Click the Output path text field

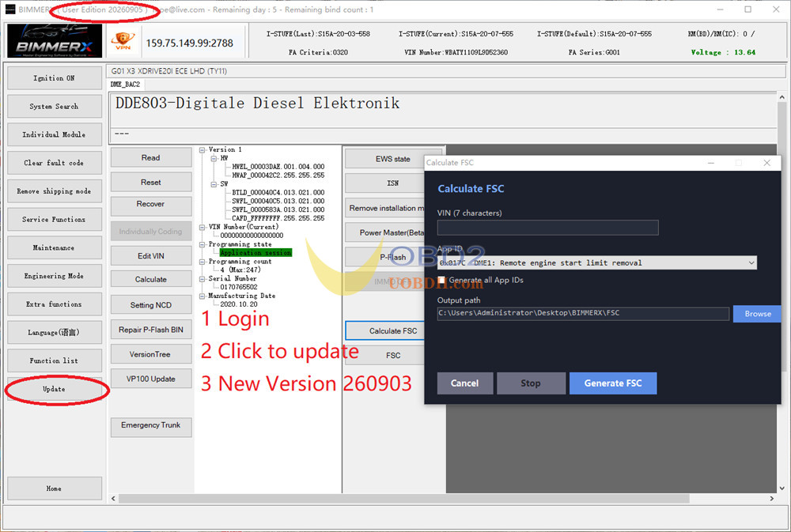click(x=583, y=313)
